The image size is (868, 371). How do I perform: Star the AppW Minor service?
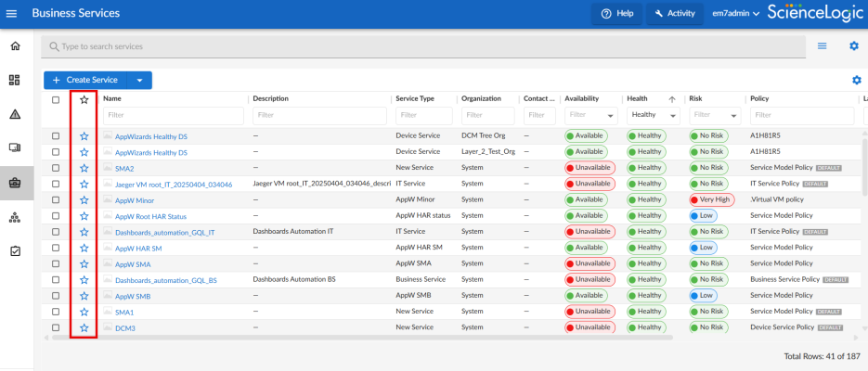pos(84,199)
